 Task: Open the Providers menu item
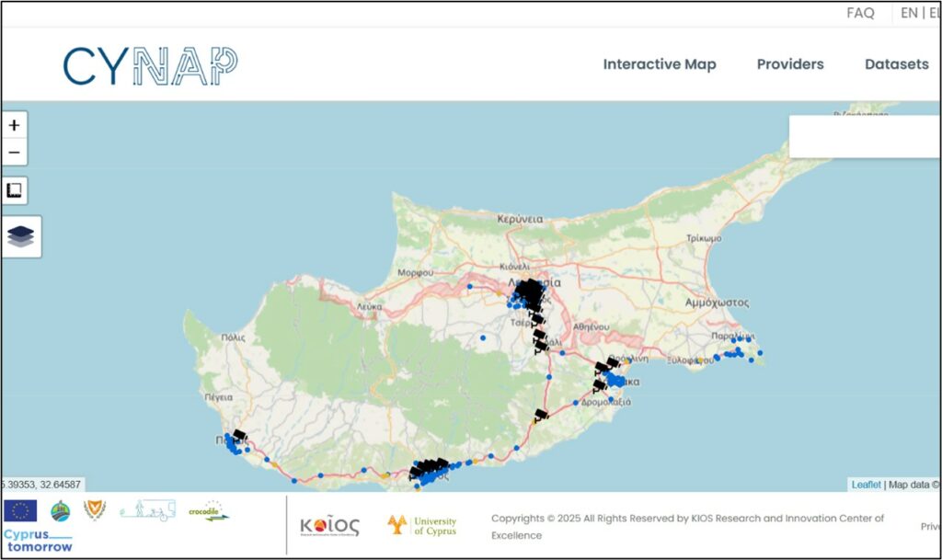pos(790,64)
